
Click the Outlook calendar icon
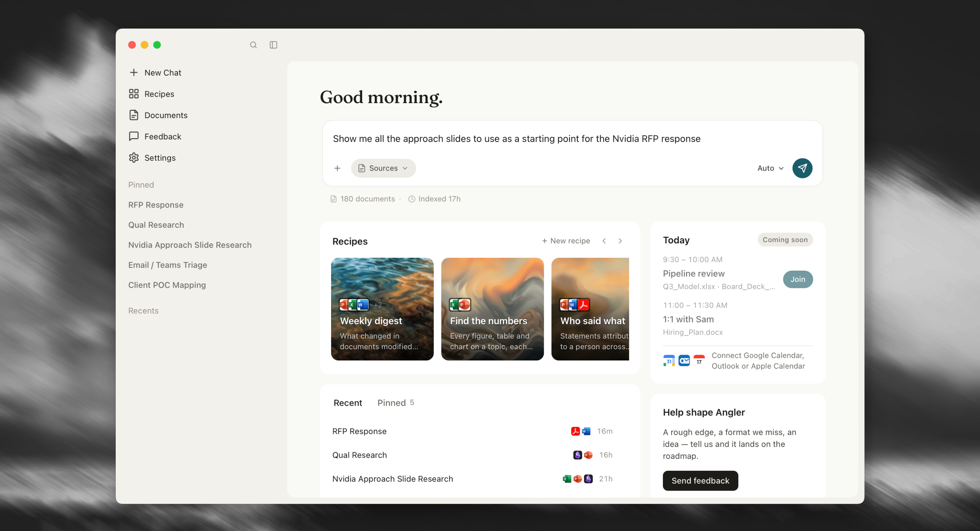(x=684, y=360)
